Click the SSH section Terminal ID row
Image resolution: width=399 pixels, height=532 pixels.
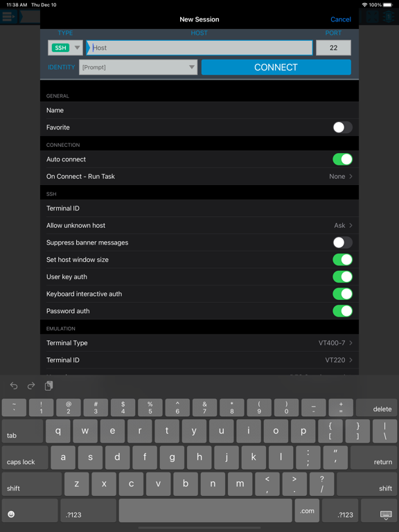coord(199,209)
